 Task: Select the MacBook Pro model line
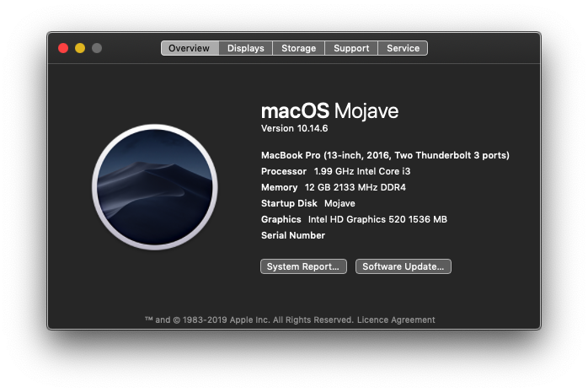(385, 155)
